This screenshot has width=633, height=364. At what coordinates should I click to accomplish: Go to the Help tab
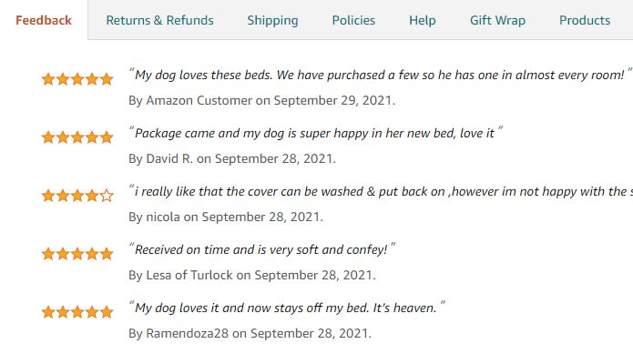[x=422, y=20]
